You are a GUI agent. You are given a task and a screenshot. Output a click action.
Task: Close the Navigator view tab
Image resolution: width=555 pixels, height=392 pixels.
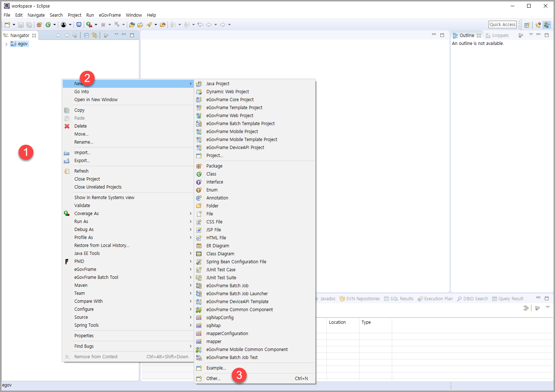[34, 36]
